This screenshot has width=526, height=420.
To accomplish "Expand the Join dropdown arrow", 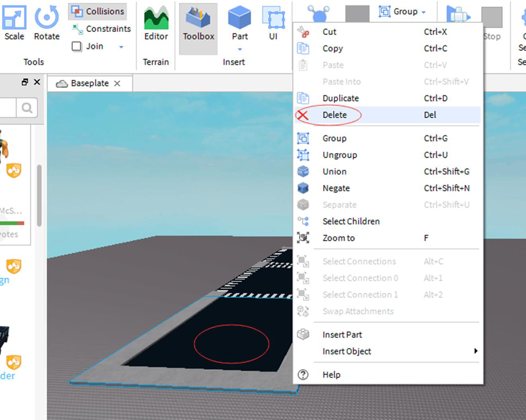I will pyautogui.click(x=121, y=47).
